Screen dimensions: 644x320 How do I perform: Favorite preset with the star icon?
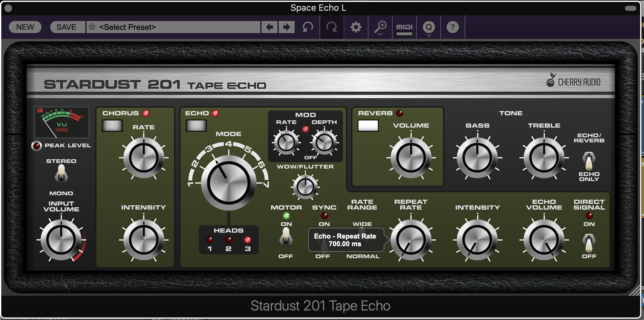(x=92, y=27)
